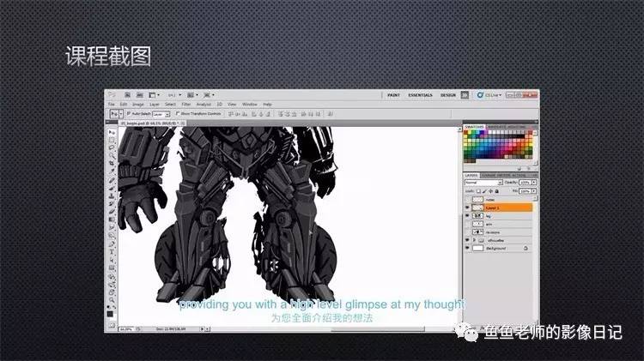The height and width of the screenshot is (361, 644).
Task: Open the File menu
Action: tap(112, 105)
